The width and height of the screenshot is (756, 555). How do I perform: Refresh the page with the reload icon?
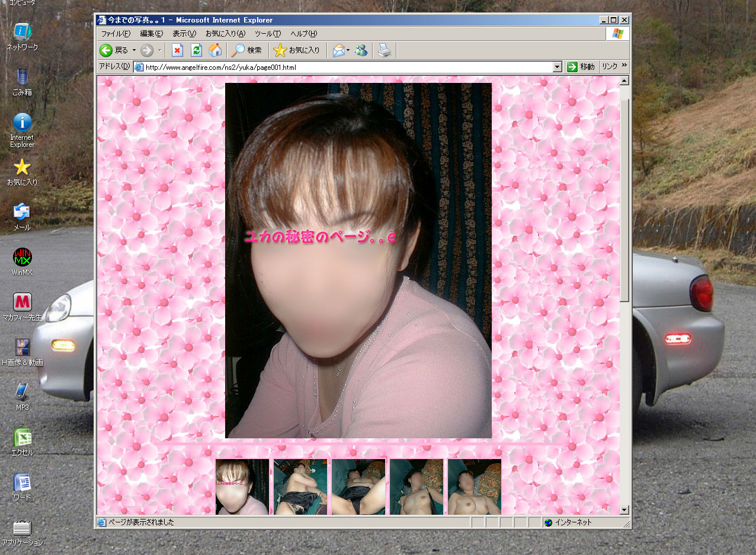tap(196, 50)
